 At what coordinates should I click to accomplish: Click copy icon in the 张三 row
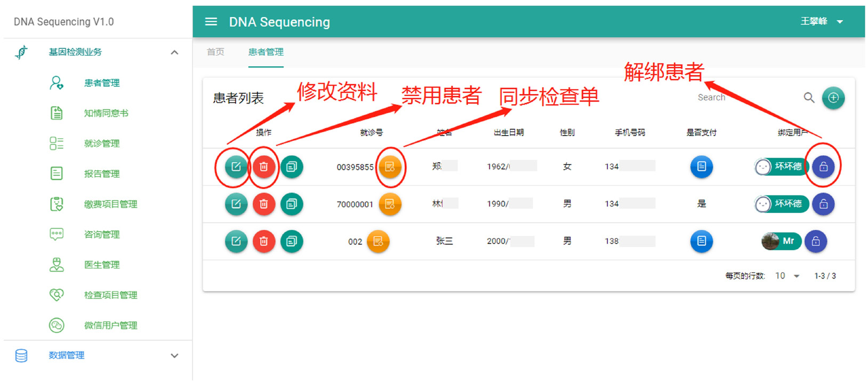click(292, 242)
